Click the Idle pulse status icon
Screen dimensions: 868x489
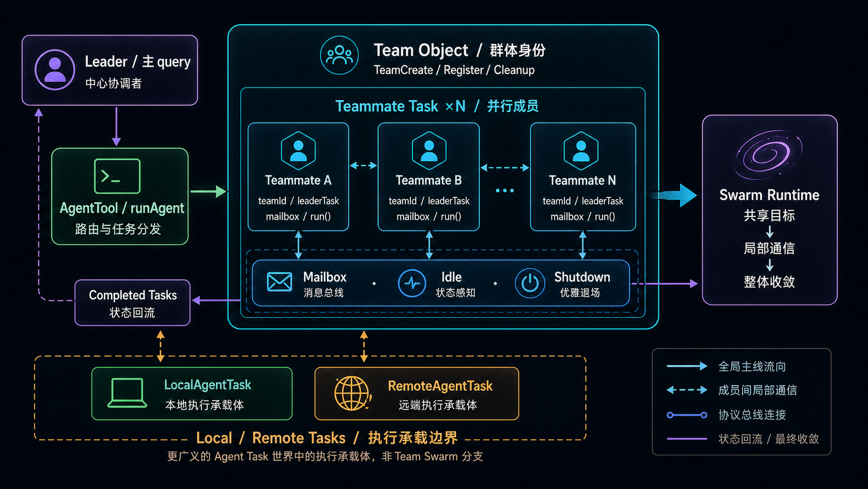point(412,283)
